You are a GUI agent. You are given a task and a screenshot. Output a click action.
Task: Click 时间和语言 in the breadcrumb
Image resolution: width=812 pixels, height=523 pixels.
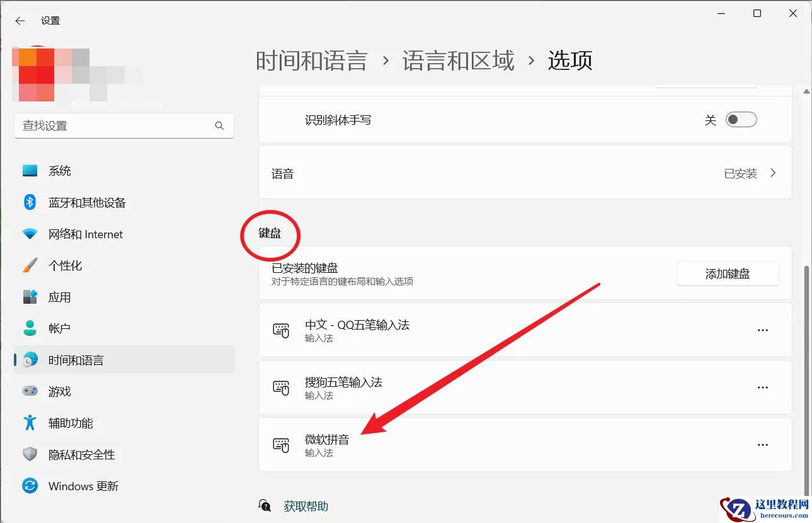pos(312,60)
